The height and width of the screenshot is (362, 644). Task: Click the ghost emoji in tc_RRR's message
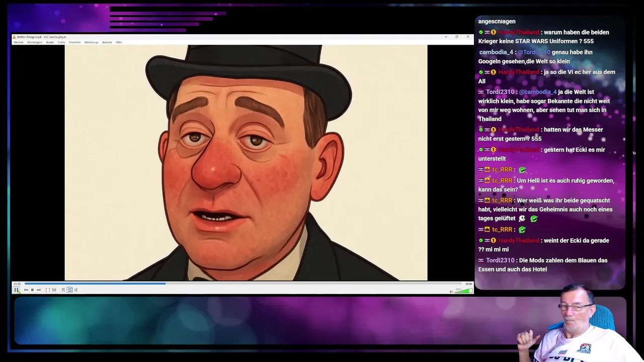522,219
